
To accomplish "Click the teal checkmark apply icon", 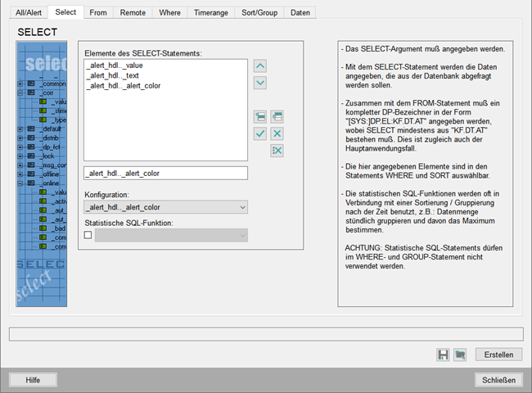I will pyautogui.click(x=260, y=133).
